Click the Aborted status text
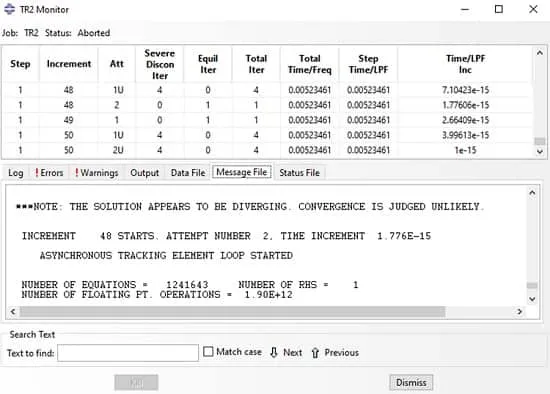Image resolution: width=550 pixels, height=394 pixels. [x=94, y=33]
